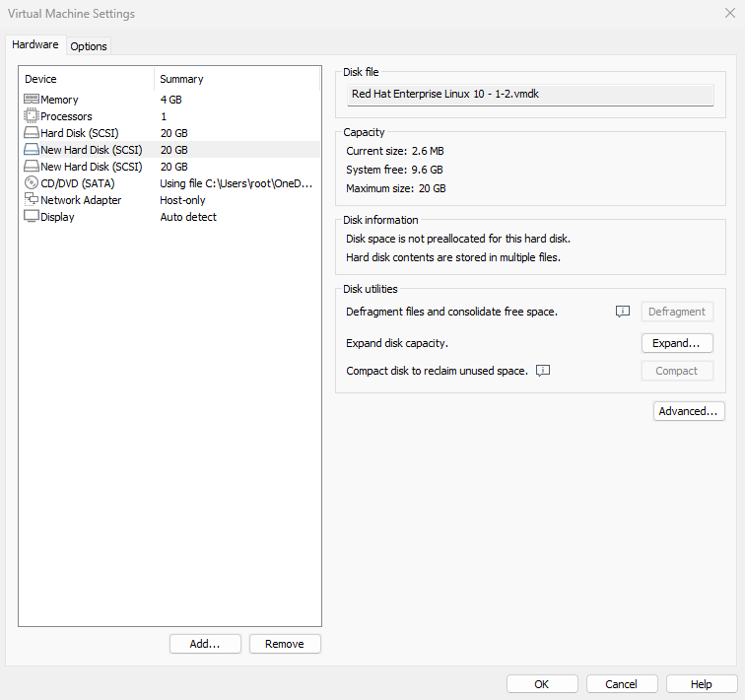Select the last New Hard Disk (SCSI) entry
The height and width of the screenshot is (700, 745).
[91, 167]
